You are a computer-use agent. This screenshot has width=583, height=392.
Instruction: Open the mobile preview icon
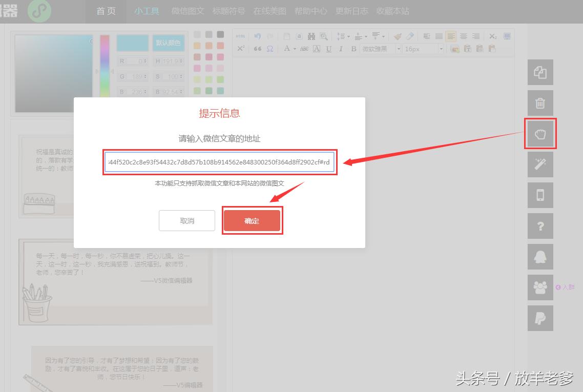coord(540,195)
